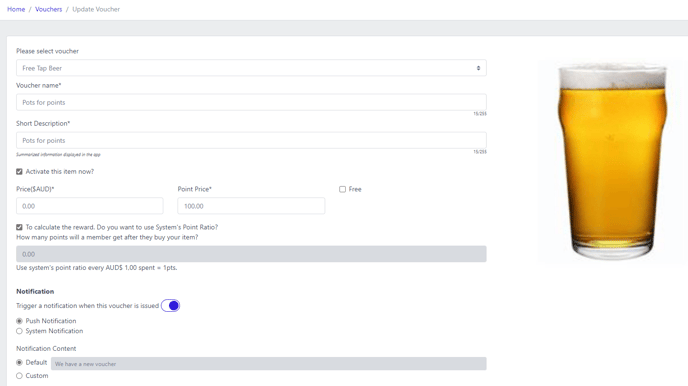
Task: Check the Free checkbox
Action: pos(342,189)
